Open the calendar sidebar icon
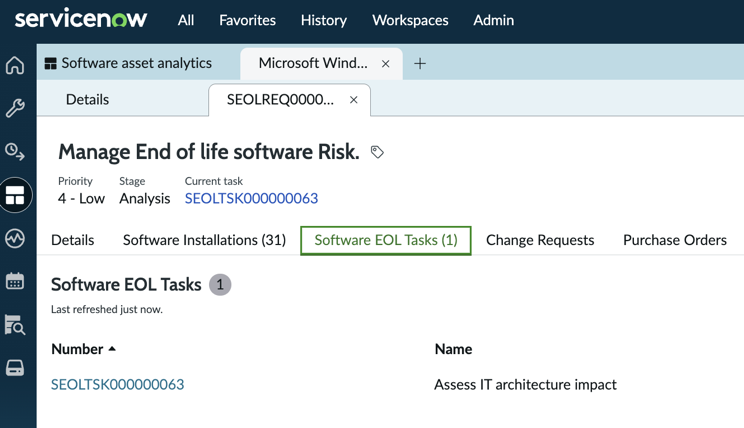The width and height of the screenshot is (744, 428). coord(15,281)
